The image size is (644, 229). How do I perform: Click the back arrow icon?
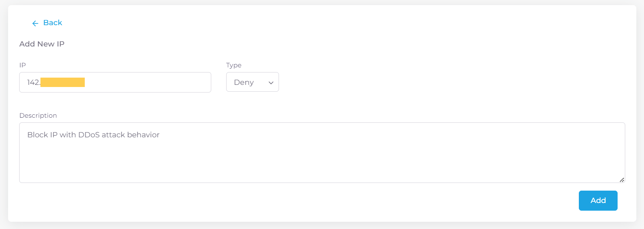click(x=35, y=23)
